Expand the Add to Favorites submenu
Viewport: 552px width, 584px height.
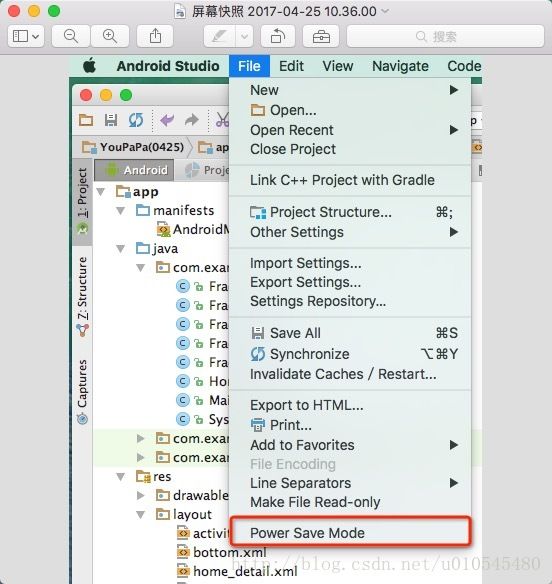(350, 445)
